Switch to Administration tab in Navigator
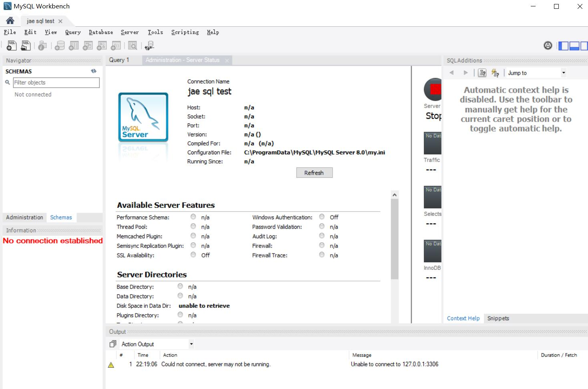588x389 pixels. [x=24, y=217]
